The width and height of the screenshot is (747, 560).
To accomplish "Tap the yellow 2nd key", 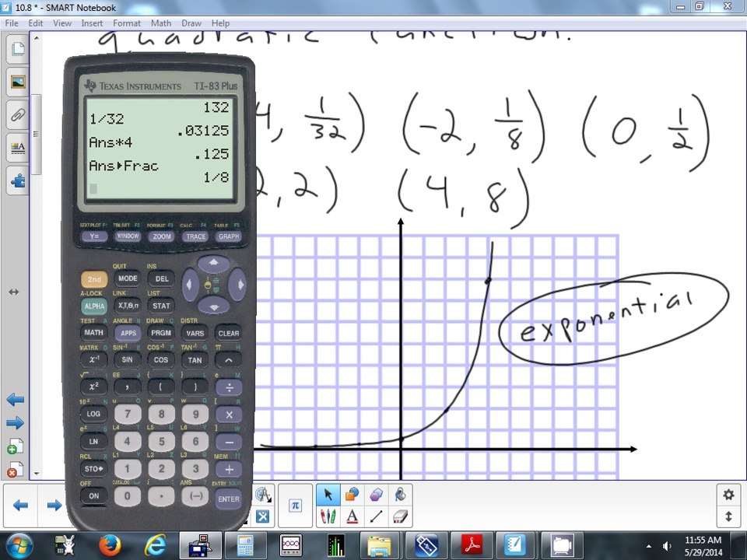I will [x=94, y=279].
